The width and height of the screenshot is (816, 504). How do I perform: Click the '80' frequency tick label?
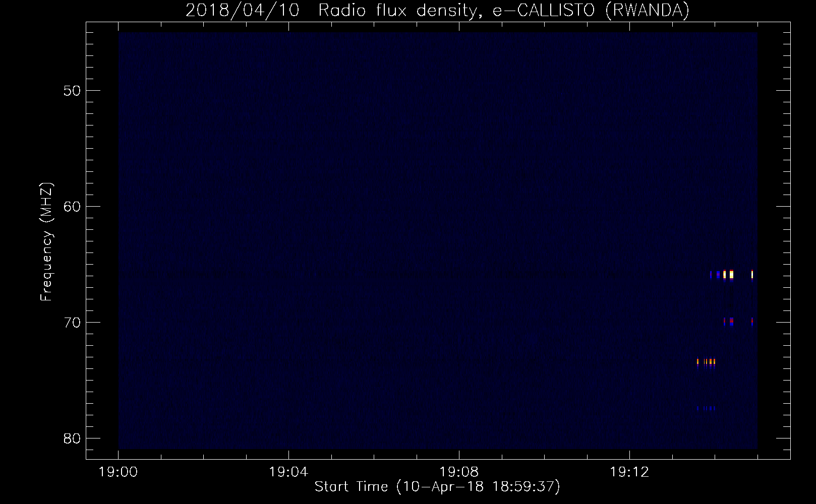click(x=72, y=438)
